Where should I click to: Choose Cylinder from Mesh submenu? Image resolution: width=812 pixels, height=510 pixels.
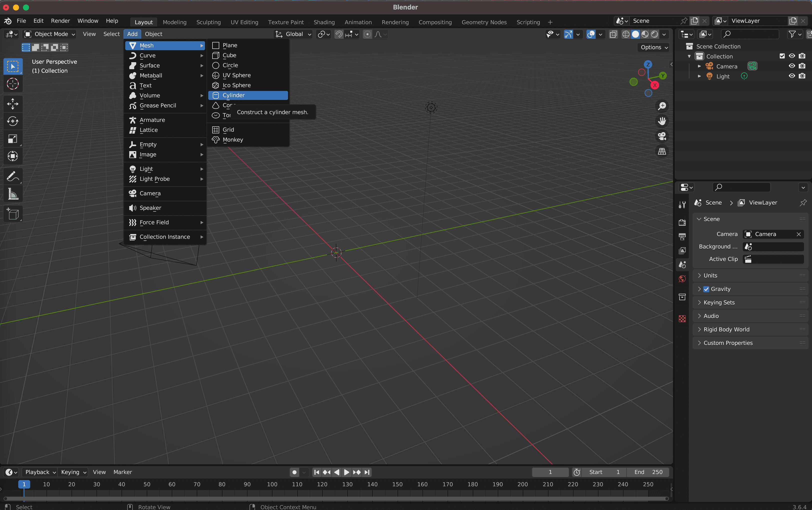pyautogui.click(x=248, y=95)
